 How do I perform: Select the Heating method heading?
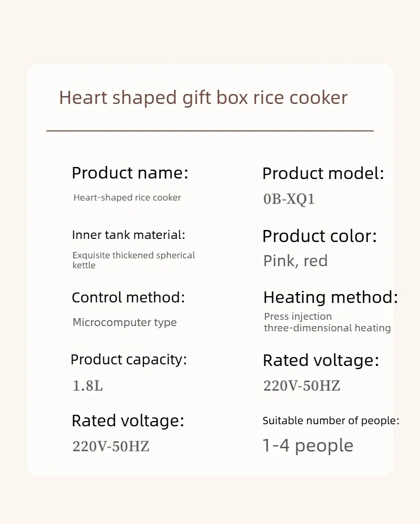point(330,297)
